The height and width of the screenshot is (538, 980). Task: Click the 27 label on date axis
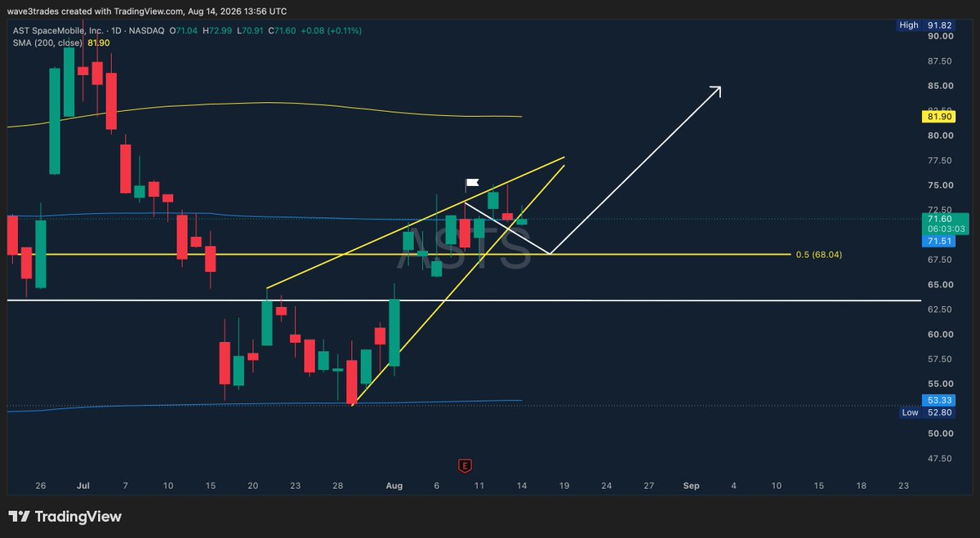[x=649, y=486]
